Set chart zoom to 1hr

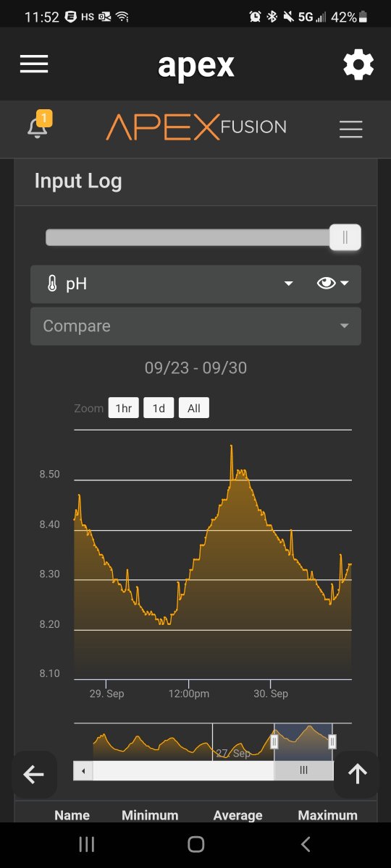click(x=123, y=408)
